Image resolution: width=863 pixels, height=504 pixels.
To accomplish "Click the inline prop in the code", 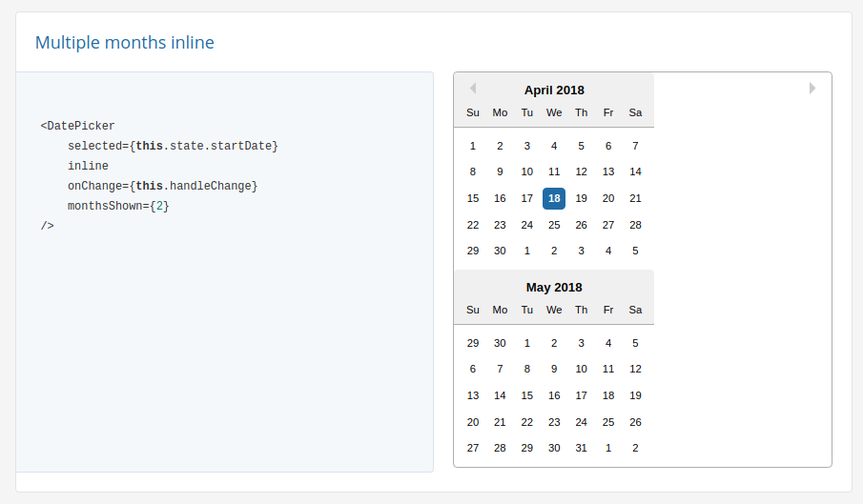I will 88,166.
